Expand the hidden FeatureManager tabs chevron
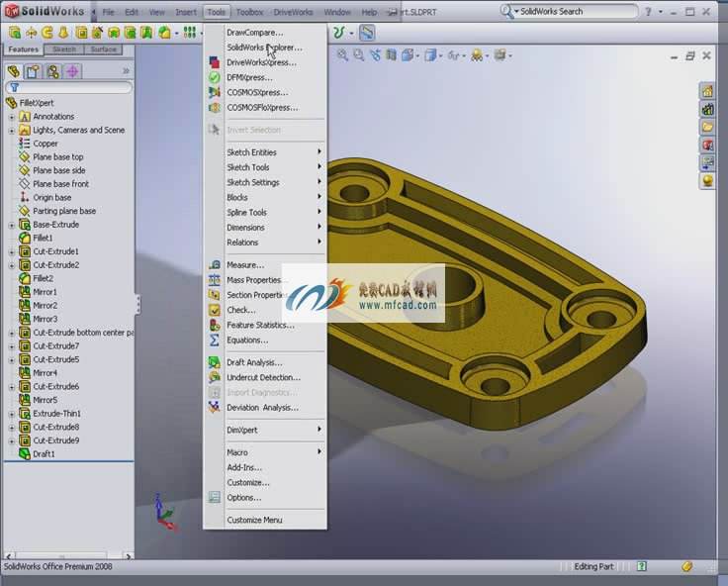Viewport: 728px width, 586px height. [x=126, y=71]
